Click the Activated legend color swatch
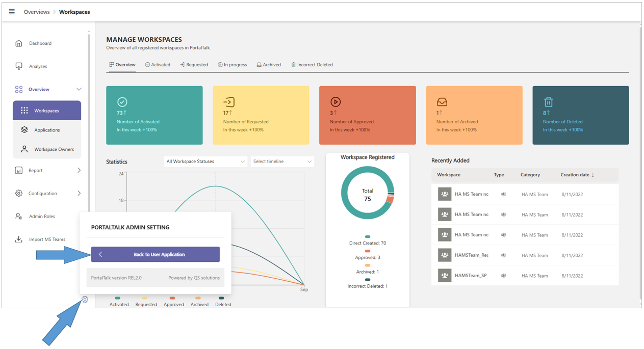Image resolution: width=644 pixels, height=349 pixels. (118, 298)
